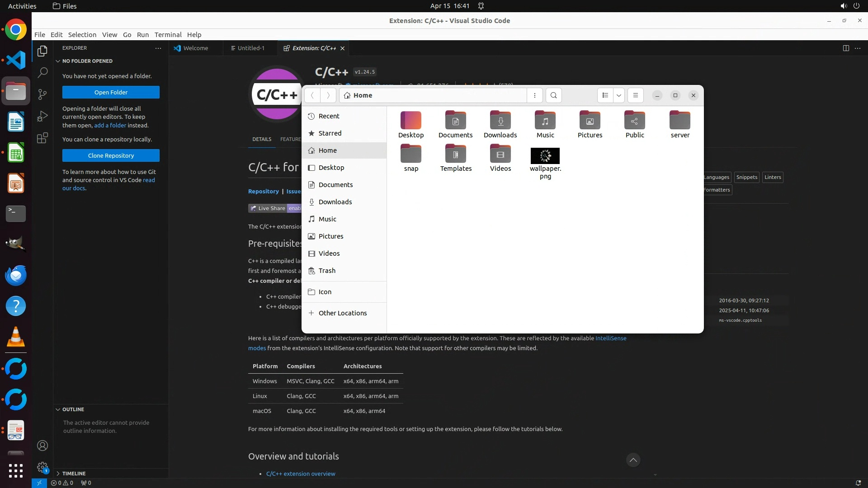Viewport: 868px width, 488px height.
Task: Open the Remote Window status bar button
Action: click(39, 483)
